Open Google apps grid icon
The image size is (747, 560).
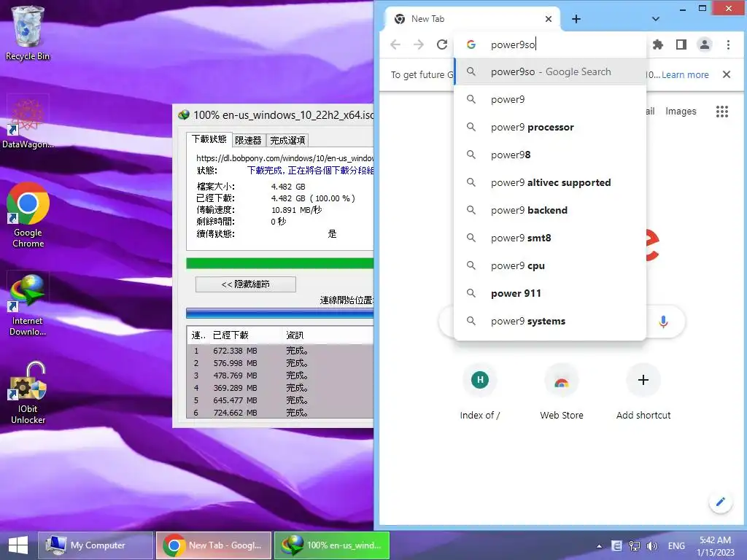click(722, 112)
